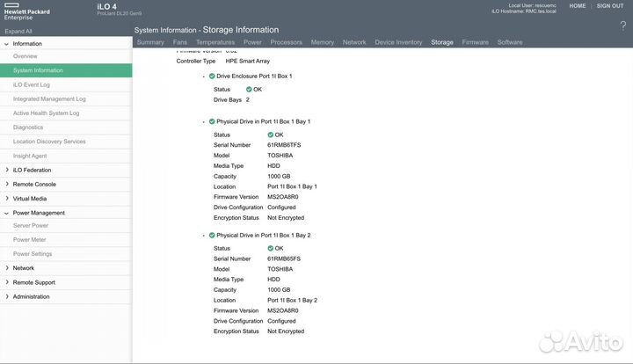Expand the Remote Support section

[7, 282]
